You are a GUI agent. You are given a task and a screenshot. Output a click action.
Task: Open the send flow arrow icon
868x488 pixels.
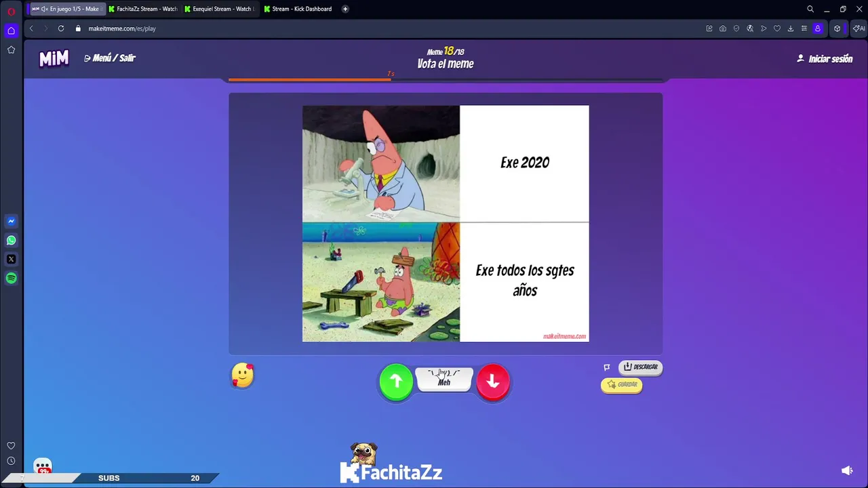[764, 28]
